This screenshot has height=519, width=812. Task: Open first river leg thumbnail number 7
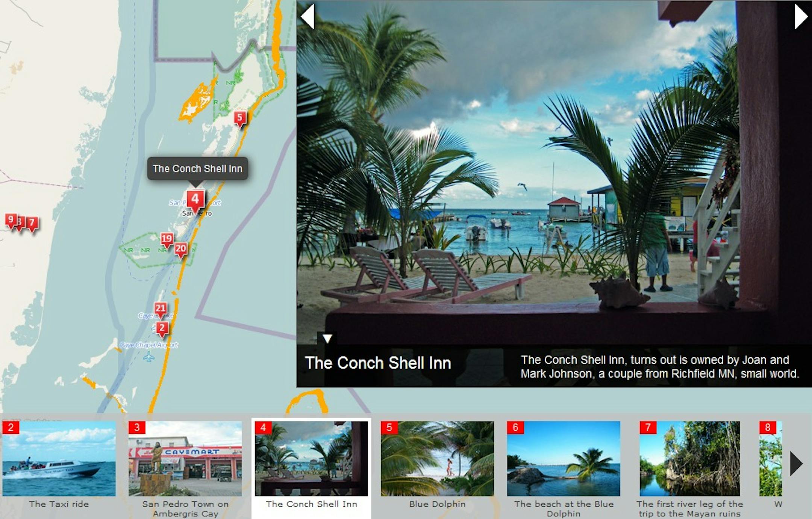click(689, 458)
